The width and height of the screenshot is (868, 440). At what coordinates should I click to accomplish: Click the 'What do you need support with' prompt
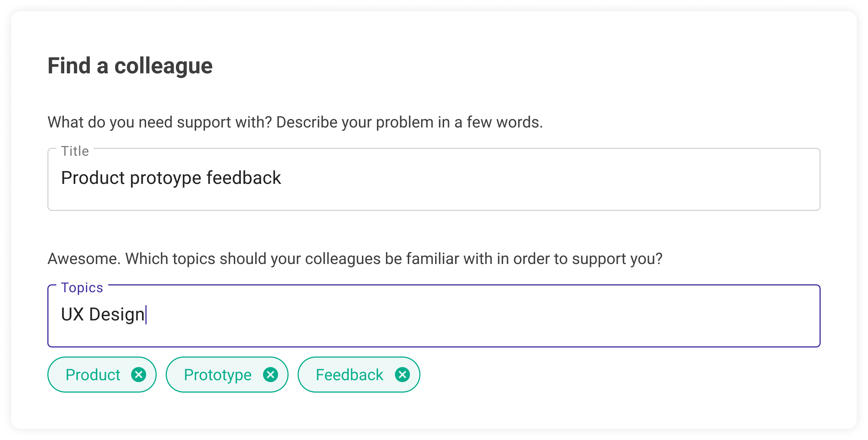point(295,122)
